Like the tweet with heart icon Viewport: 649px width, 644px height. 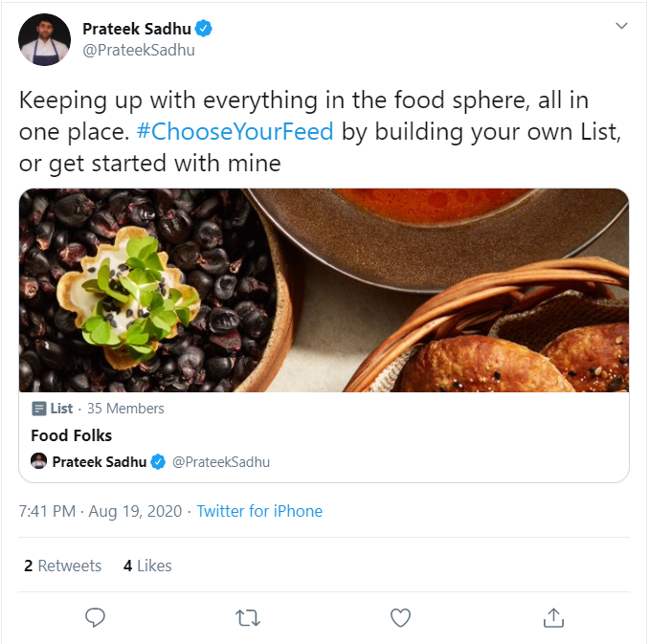click(x=401, y=618)
